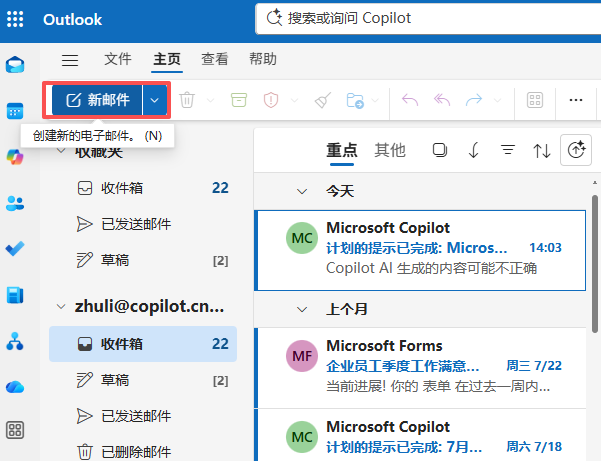Click the Delete trash can toolbar icon

point(187,100)
